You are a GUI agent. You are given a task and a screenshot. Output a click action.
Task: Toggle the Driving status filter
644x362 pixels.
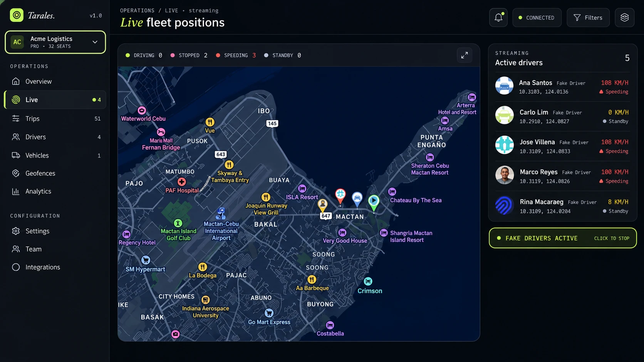click(144, 55)
